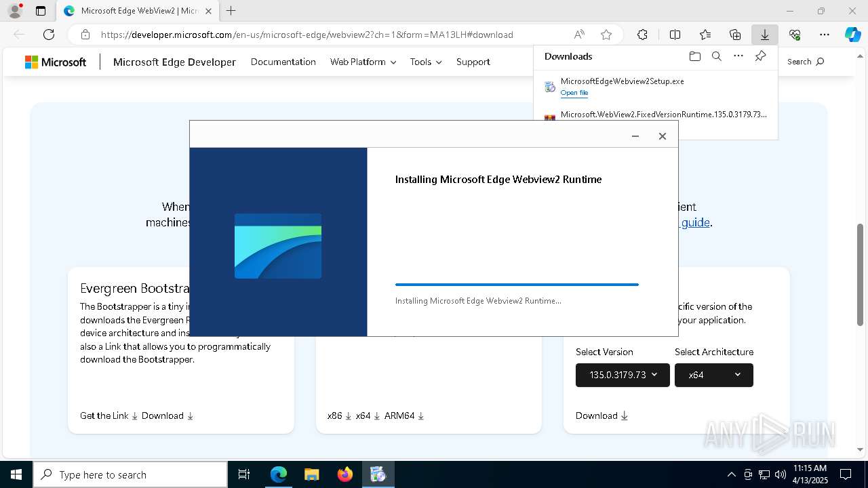Click the Edge profile avatar icon

pos(15,11)
